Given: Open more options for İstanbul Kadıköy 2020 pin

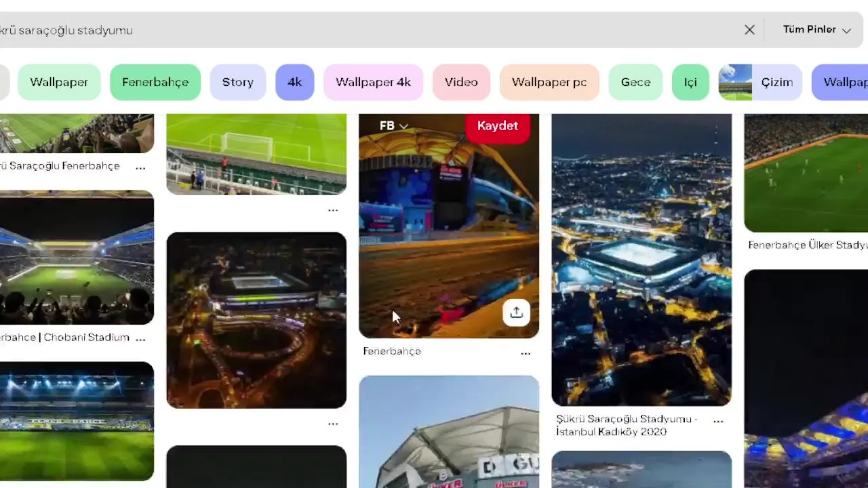Looking at the screenshot, I should (x=718, y=421).
